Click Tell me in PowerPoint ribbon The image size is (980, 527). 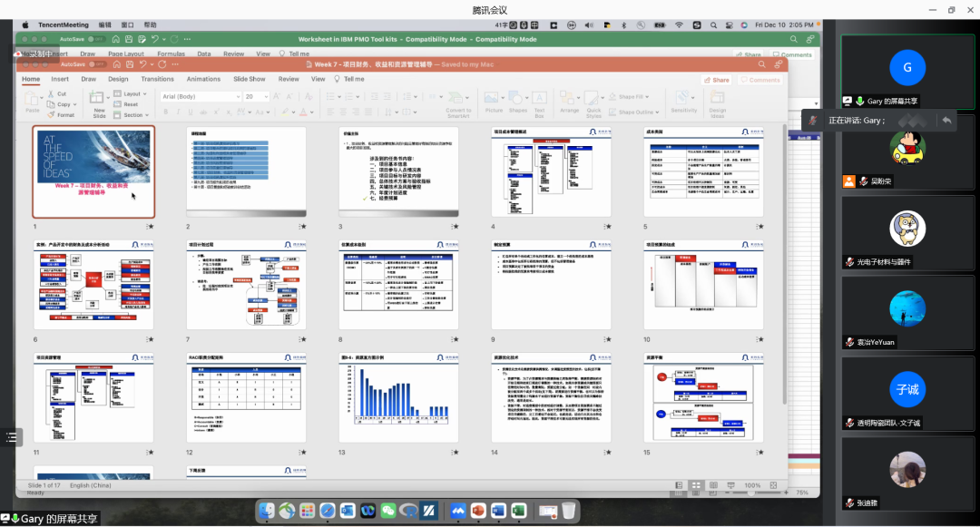point(350,79)
